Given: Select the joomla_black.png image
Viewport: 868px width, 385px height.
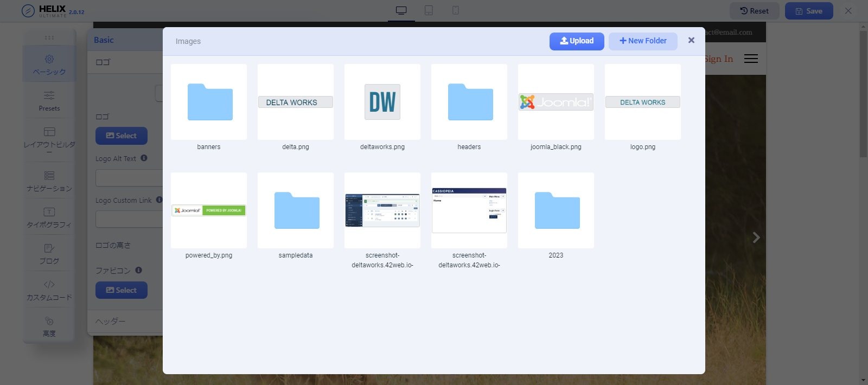Looking at the screenshot, I should point(556,102).
